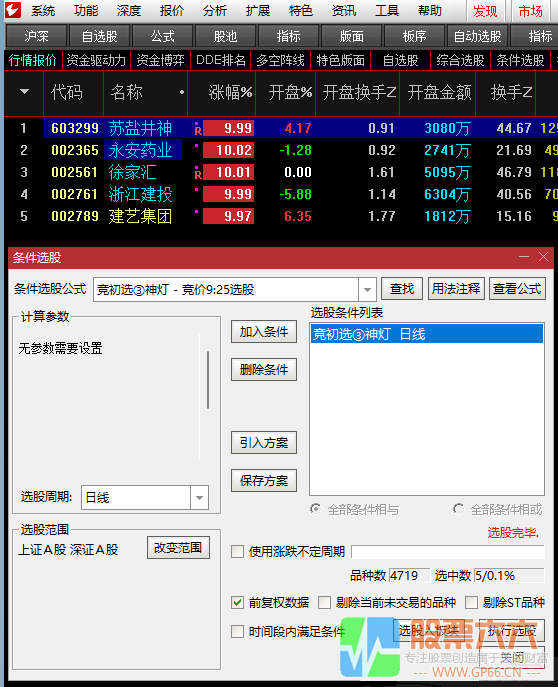This screenshot has width=558, height=687.
Task: Click the 加入条件 button
Action: [x=264, y=332]
